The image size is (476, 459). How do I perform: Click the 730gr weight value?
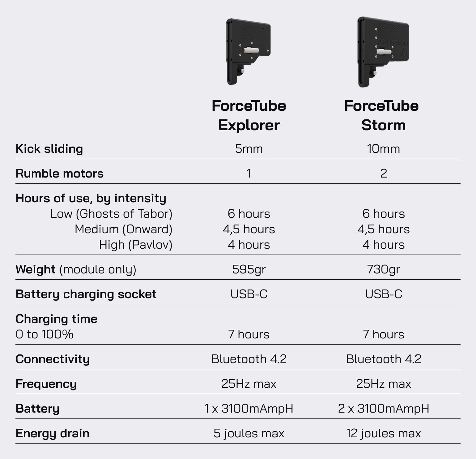[x=383, y=269]
